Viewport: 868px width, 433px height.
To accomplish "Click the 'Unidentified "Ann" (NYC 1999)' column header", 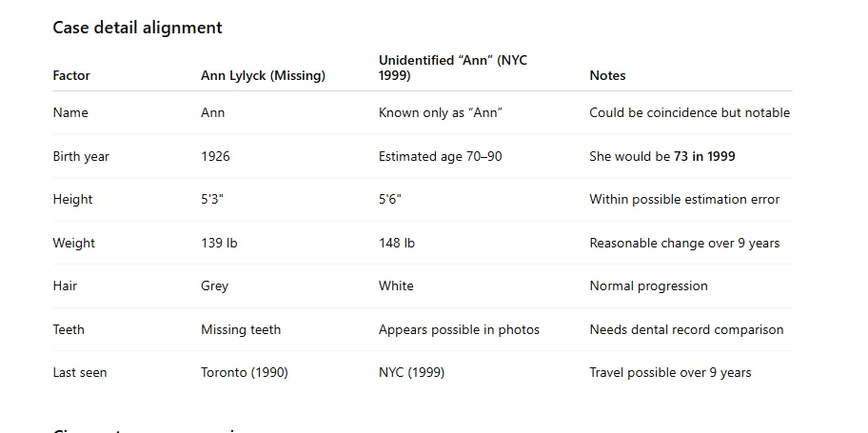I will [x=452, y=68].
